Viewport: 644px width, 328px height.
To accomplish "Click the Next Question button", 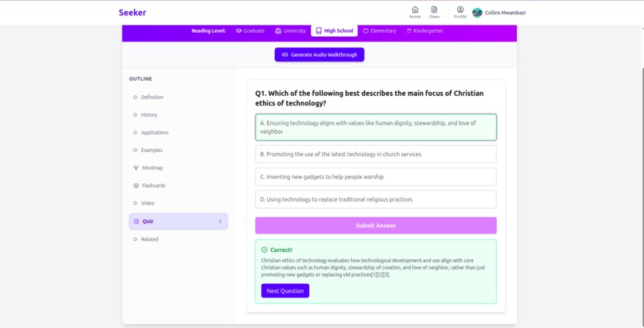I will (285, 291).
